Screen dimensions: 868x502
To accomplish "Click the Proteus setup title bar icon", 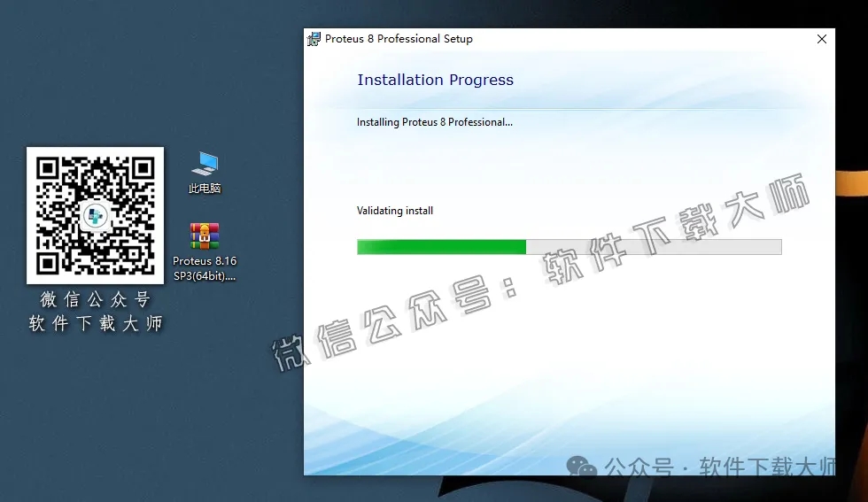I will [x=314, y=39].
